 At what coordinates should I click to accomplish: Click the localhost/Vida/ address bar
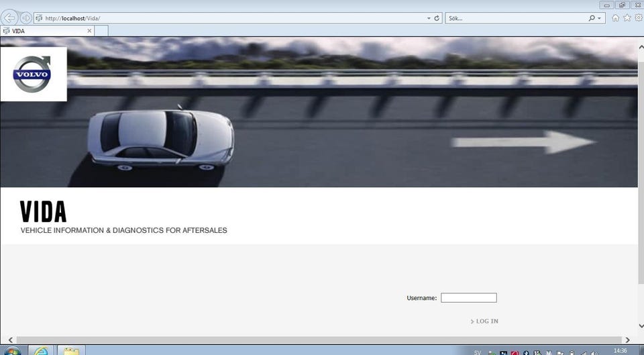(x=238, y=18)
